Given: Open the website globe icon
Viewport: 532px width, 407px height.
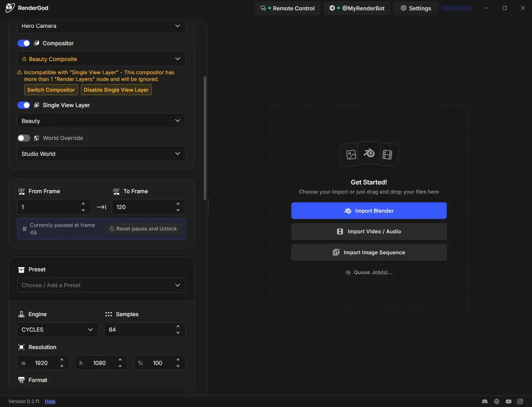Looking at the screenshot, I should (497, 401).
